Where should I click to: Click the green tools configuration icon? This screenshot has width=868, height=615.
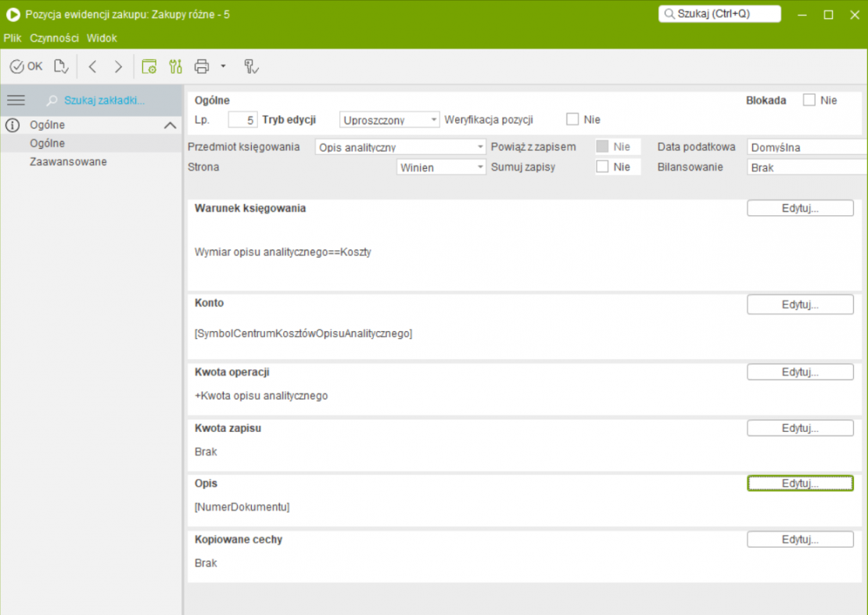pos(175,67)
